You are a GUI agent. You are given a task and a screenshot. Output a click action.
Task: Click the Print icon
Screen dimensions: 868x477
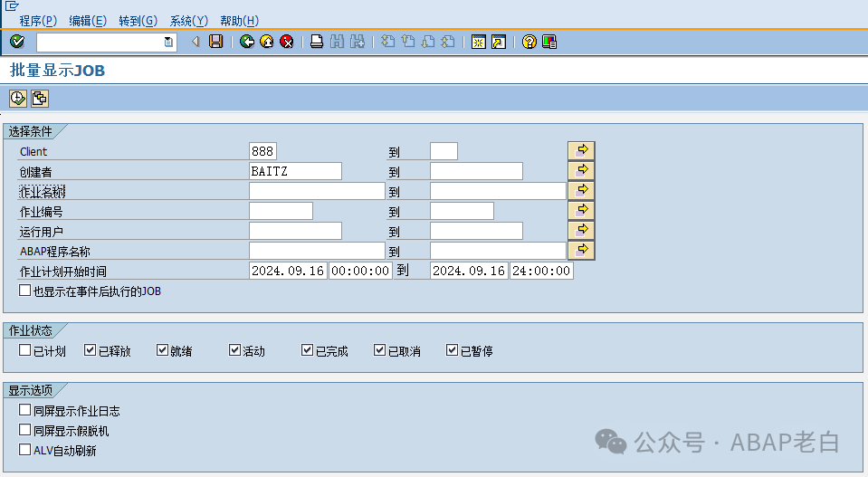317,42
